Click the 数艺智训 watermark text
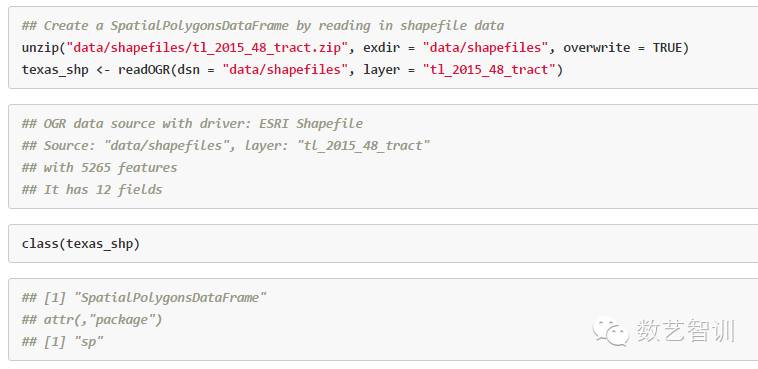The width and height of the screenshot is (758, 369). 685,332
